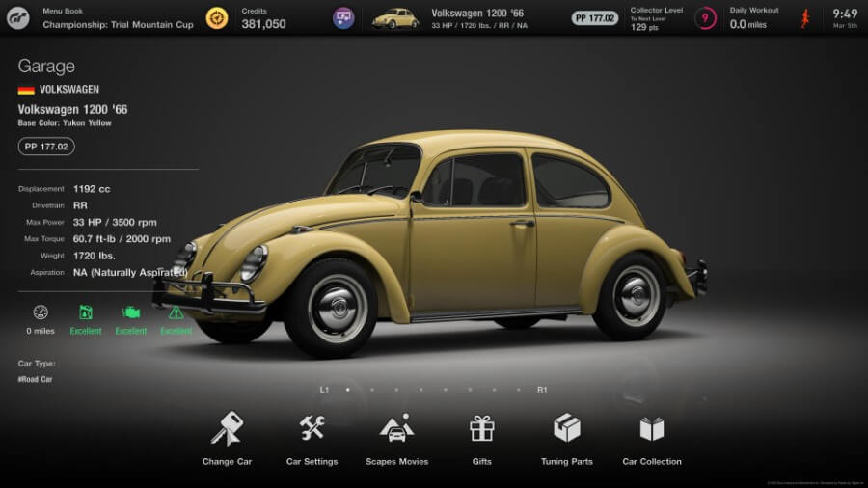Image resolution: width=868 pixels, height=488 pixels.
Task: Open Tuning Parts
Action: click(x=567, y=429)
